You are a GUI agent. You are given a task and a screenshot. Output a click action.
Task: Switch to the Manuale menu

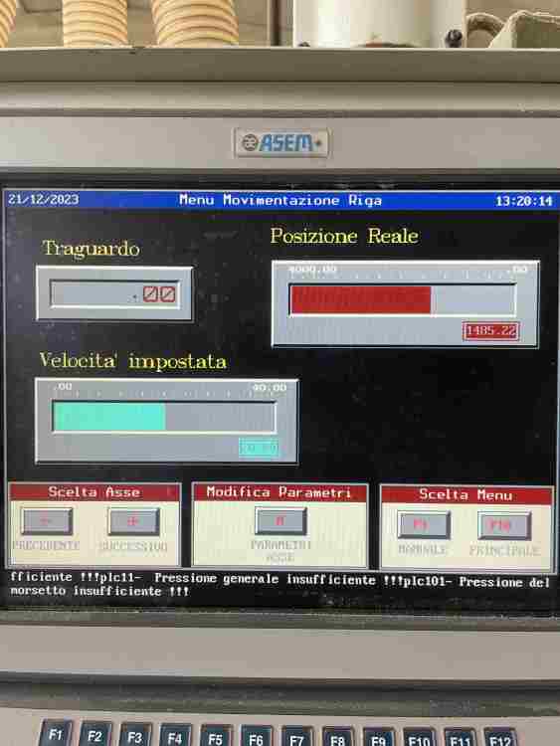[x=424, y=525]
